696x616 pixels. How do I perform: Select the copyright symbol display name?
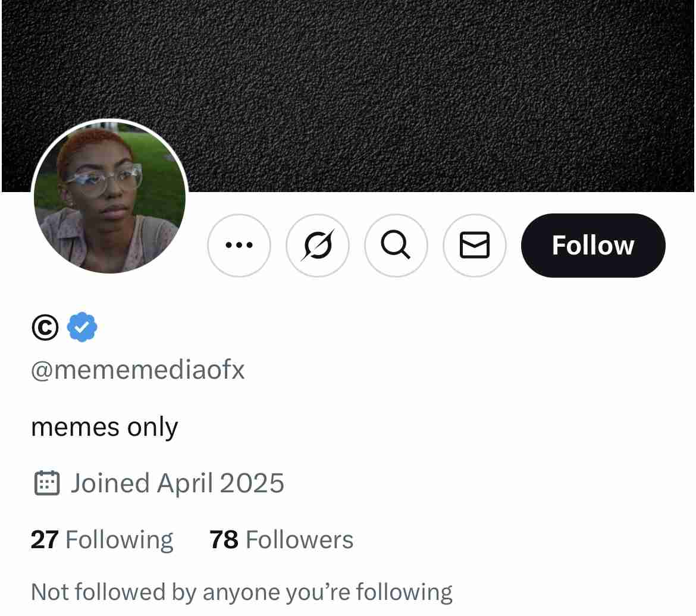click(x=45, y=327)
